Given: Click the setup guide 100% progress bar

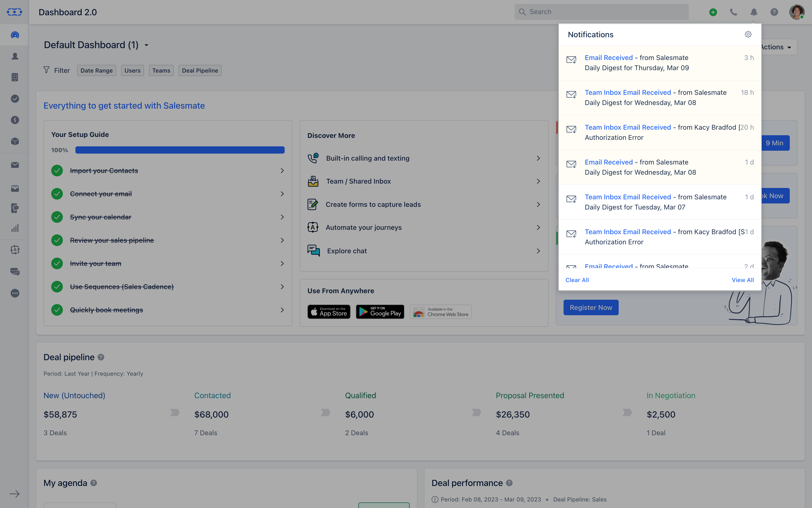Looking at the screenshot, I should tap(180, 150).
